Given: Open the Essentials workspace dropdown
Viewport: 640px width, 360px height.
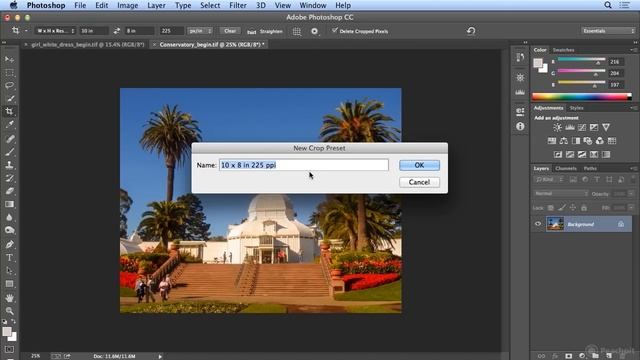Looking at the screenshot, I should pos(608,31).
